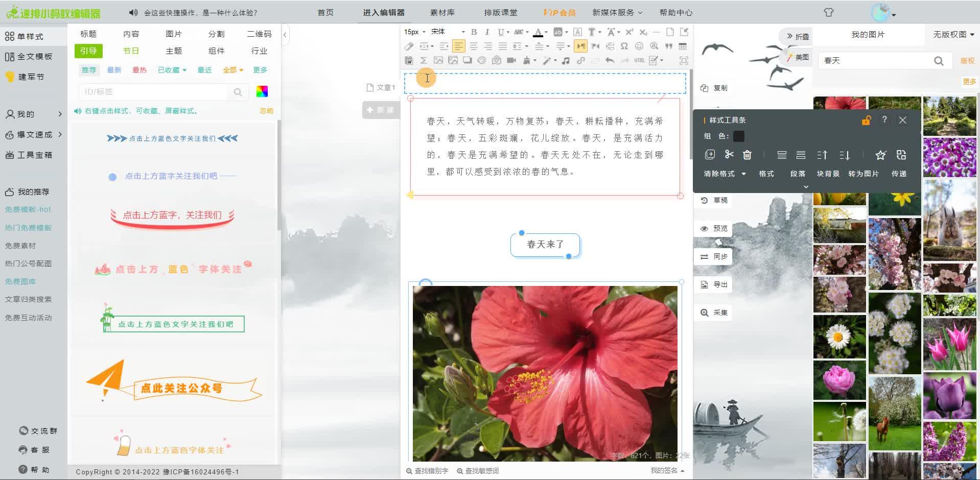Viewport: 980px width, 480px height.
Task: Toggle the orange lock on style toolbar
Action: (866, 121)
